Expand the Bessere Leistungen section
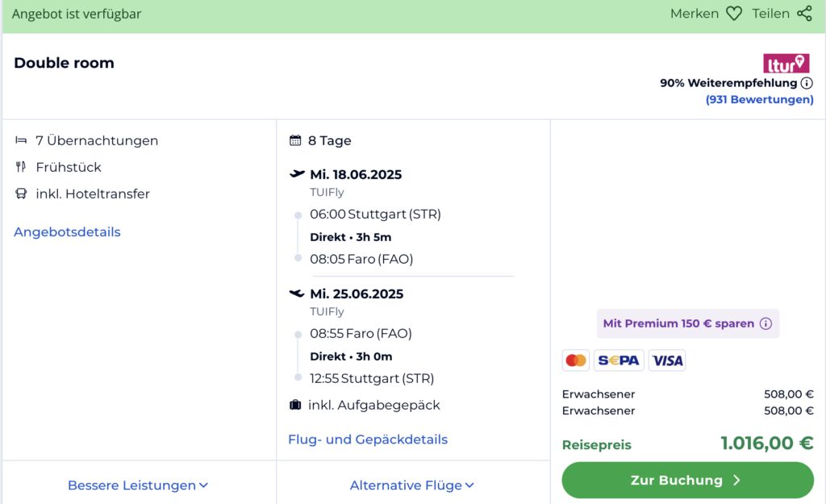Viewport: 826px width, 504px height. 138,485
